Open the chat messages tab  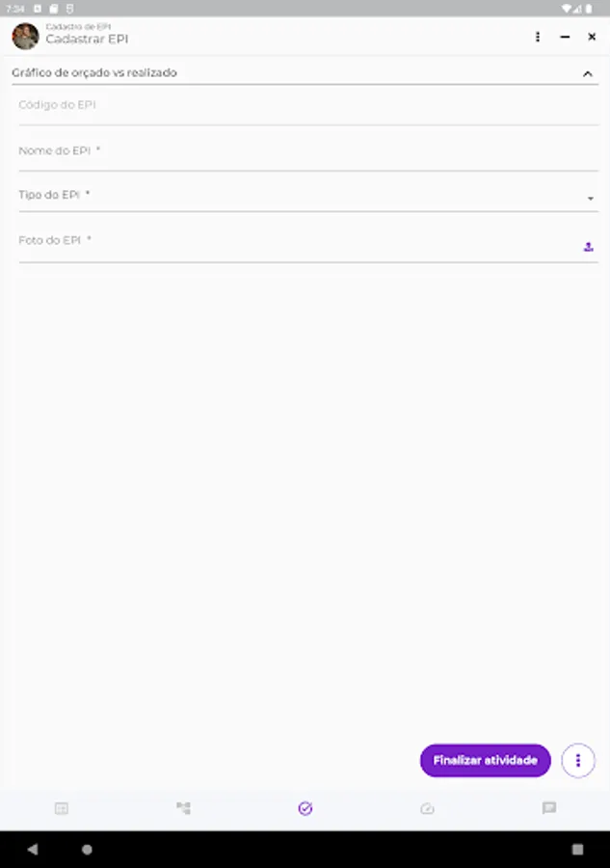pyautogui.click(x=549, y=808)
